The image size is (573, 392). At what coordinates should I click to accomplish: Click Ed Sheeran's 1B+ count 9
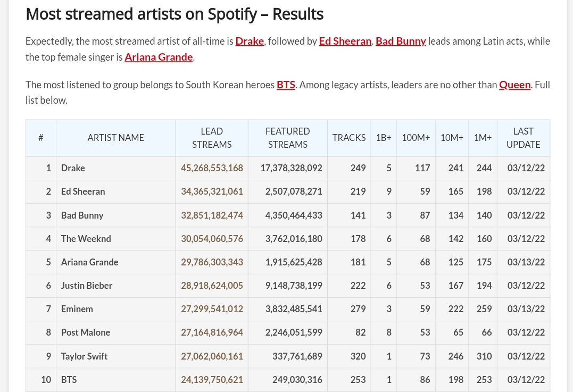[389, 191]
